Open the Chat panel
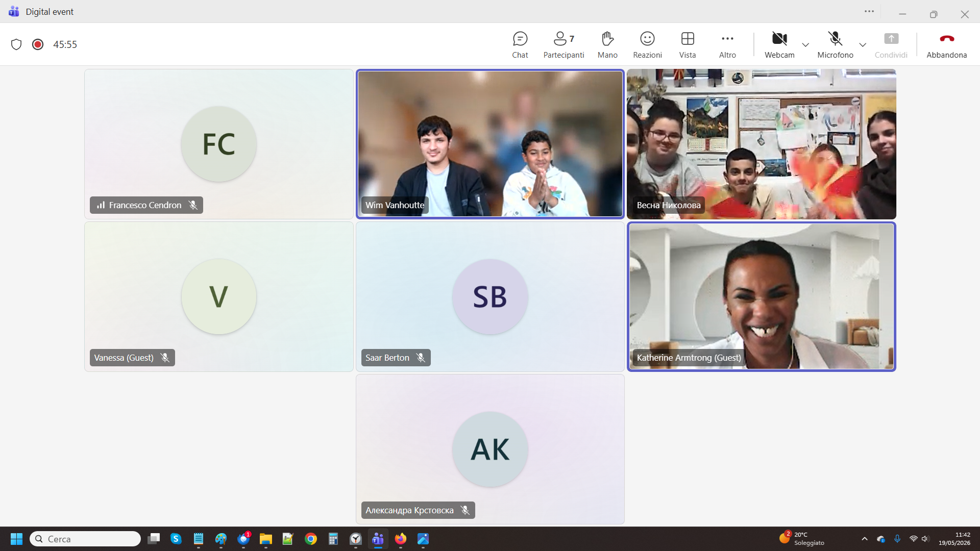This screenshot has width=980, height=551. [x=520, y=45]
